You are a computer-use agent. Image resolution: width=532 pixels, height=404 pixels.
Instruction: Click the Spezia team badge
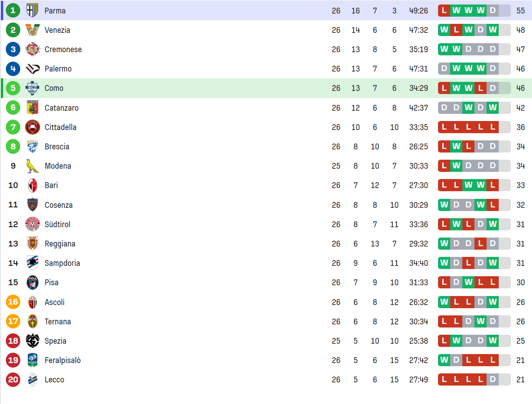[x=32, y=341]
